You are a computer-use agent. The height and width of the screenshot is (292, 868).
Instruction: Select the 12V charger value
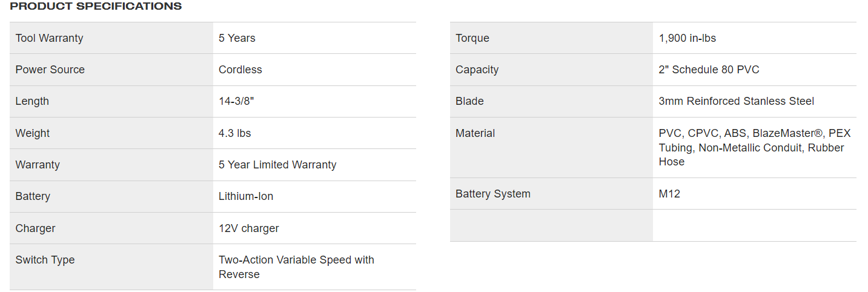click(248, 228)
